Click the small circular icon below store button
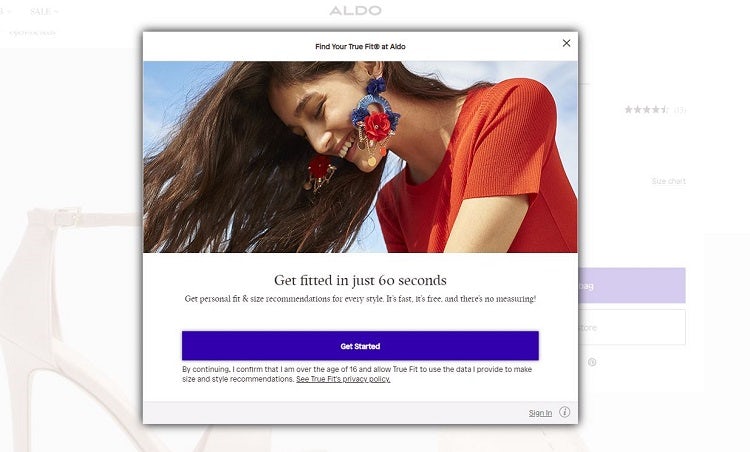The height and width of the screenshot is (452, 750). [592, 362]
